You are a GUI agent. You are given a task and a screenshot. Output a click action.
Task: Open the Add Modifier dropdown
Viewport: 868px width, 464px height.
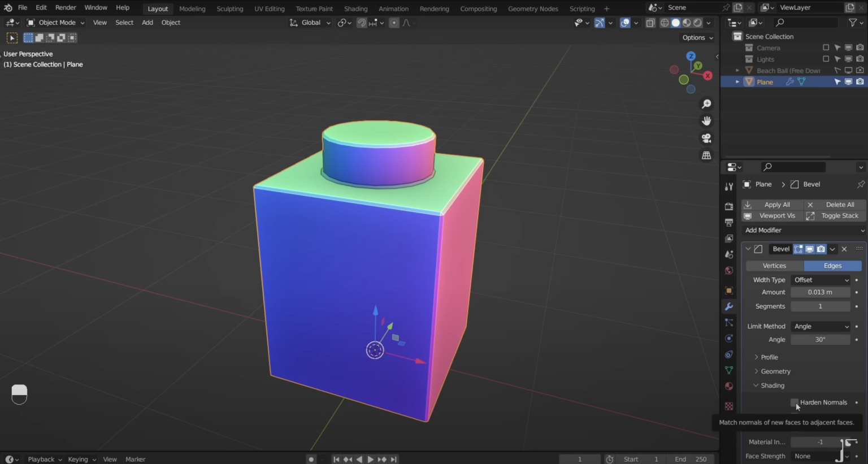click(802, 230)
